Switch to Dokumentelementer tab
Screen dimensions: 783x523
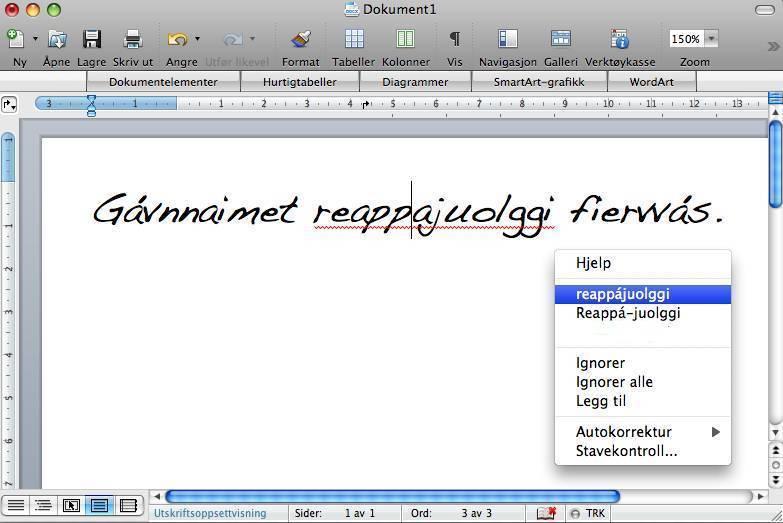point(163,82)
